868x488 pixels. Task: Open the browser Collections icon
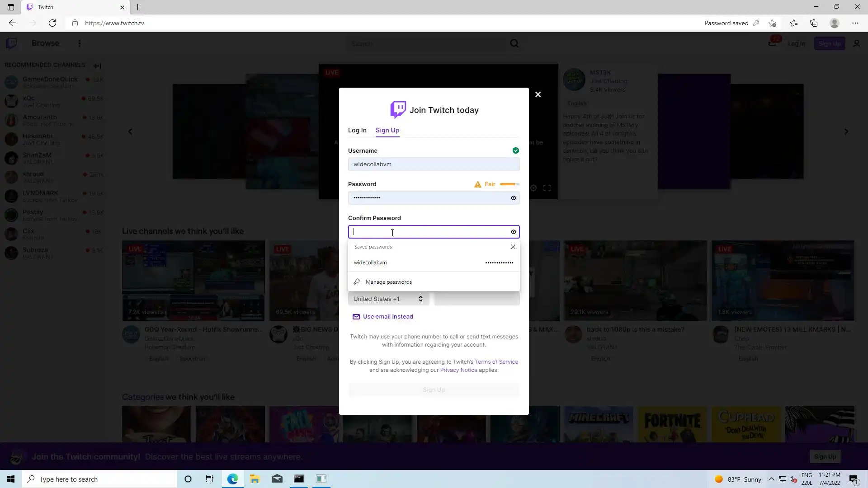pos(814,23)
